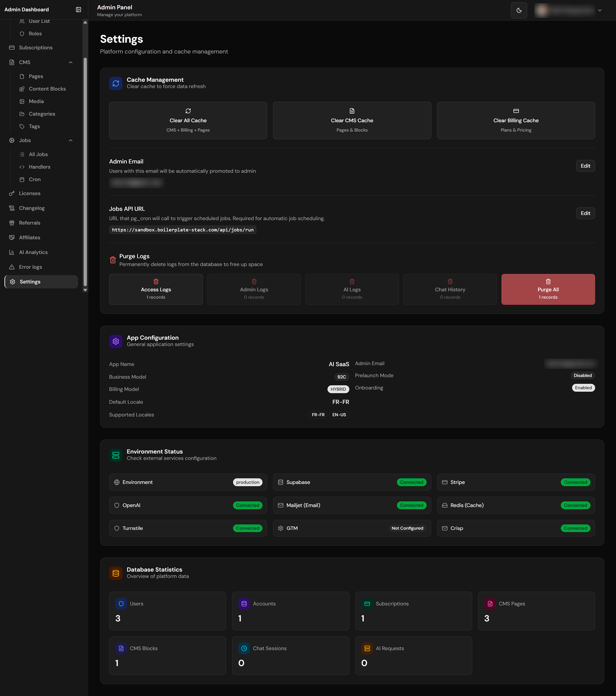Click the Users stat card icon
Screen dimensions: 616x696
click(x=121, y=604)
